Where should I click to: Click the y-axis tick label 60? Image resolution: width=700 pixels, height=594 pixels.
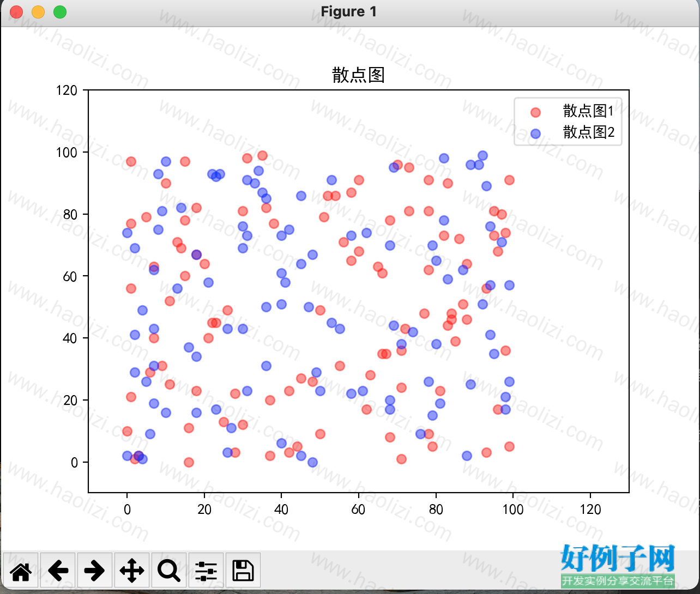point(70,276)
